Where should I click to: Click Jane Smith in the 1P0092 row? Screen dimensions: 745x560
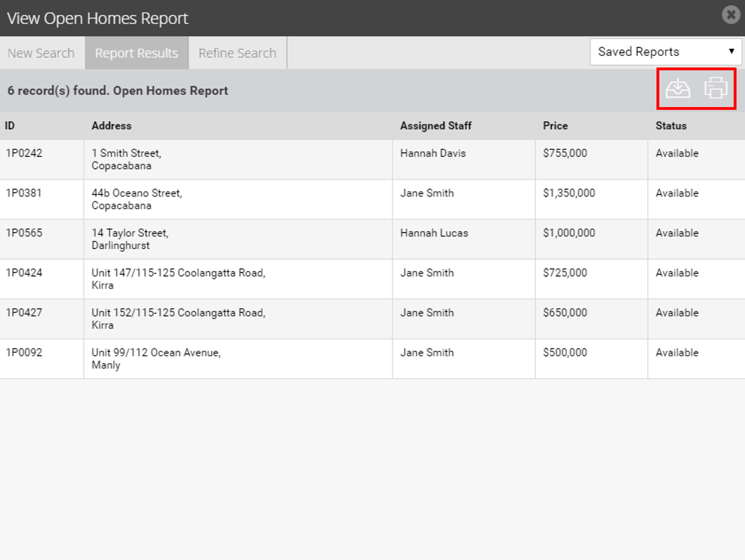427,352
